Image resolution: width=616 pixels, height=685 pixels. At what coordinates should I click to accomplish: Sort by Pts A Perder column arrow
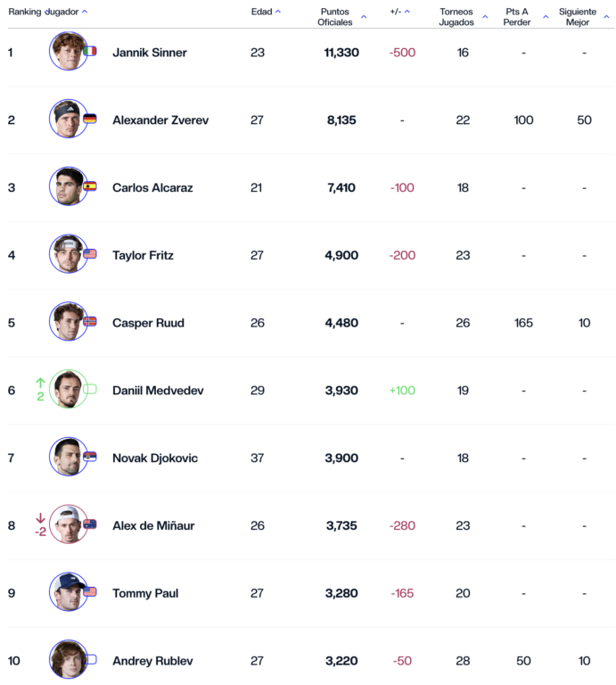[x=546, y=17]
